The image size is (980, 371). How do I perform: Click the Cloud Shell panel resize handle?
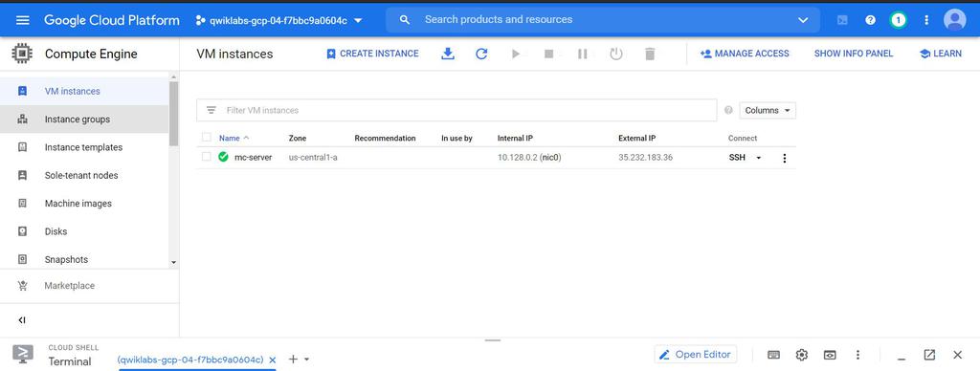pos(493,340)
